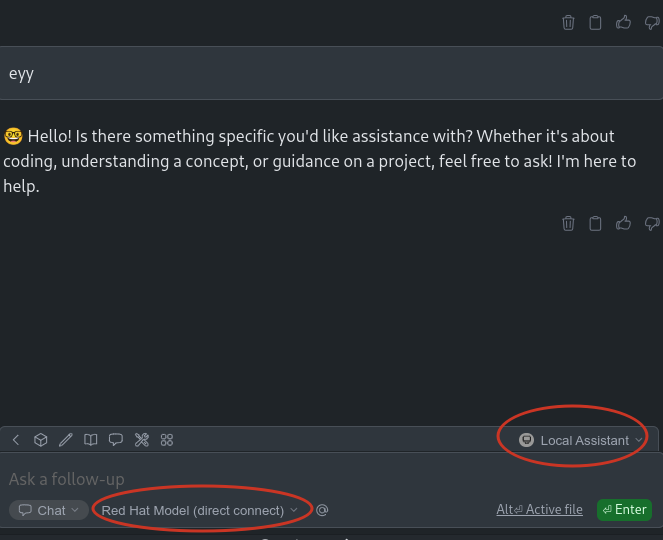Delete the 'Hello!' reply using its trash icon

tap(568, 223)
